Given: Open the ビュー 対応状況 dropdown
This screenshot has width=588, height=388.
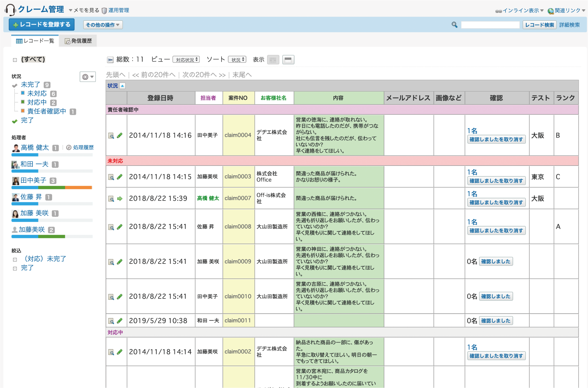Looking at the screenshot, I should pyautogui.click(x=186, y=60).
